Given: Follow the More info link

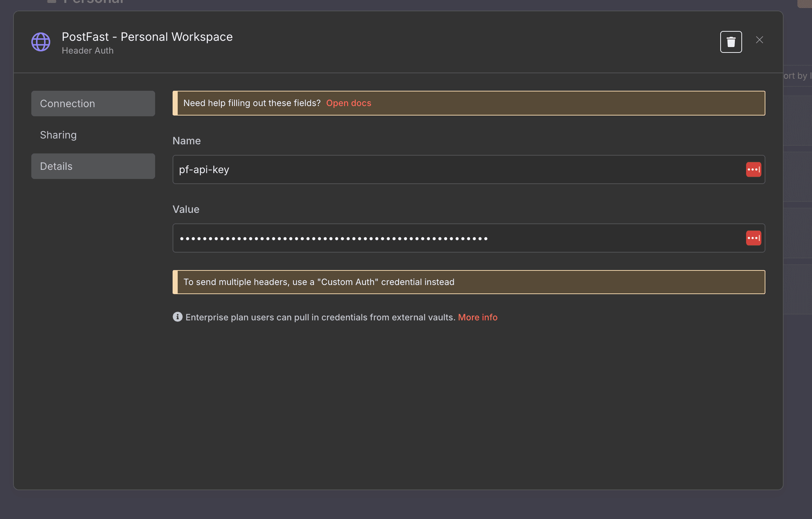Looking at the screenshot, I should coord(477,317).
